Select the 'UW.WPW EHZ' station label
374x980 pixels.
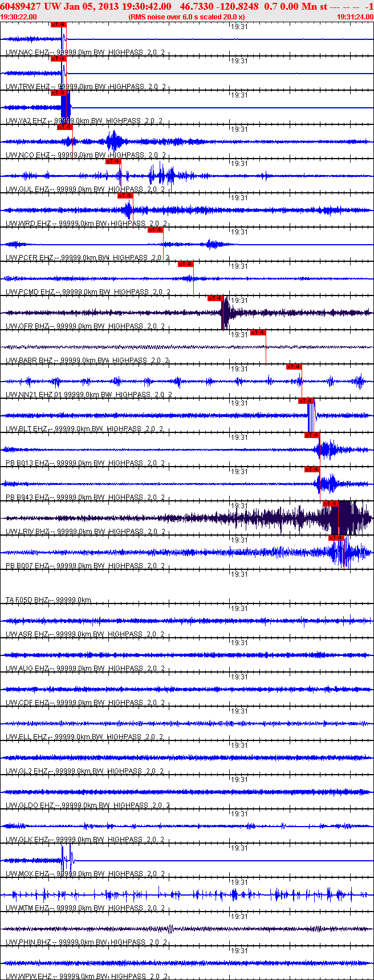coord(29,977)
